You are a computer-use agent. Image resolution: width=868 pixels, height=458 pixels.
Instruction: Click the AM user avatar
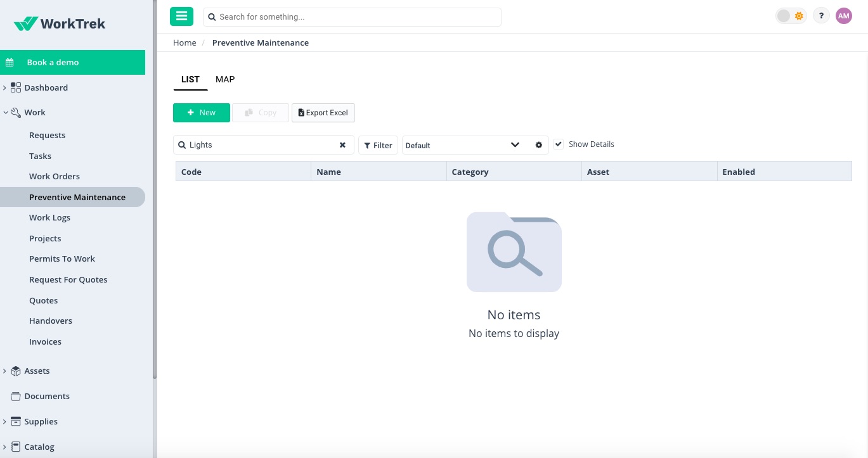point(843,16)
